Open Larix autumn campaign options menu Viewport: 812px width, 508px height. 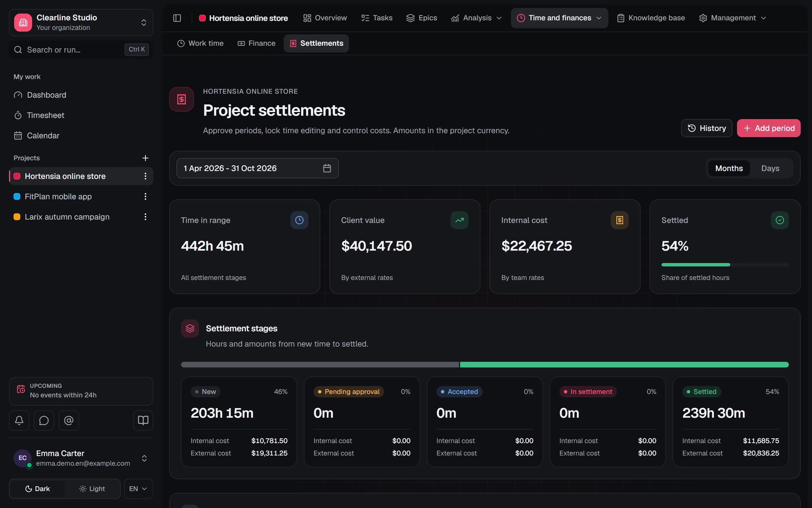pyautogui.click(x=145, y=217)
